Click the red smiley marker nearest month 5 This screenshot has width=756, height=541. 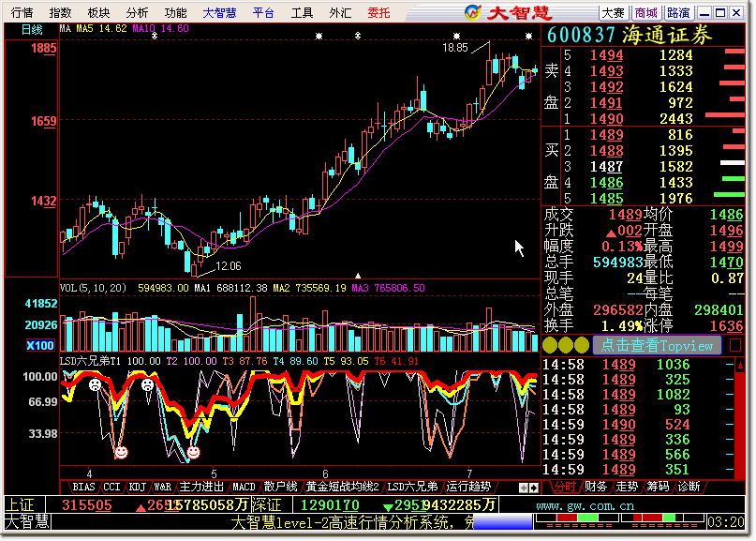pos(193,452)
